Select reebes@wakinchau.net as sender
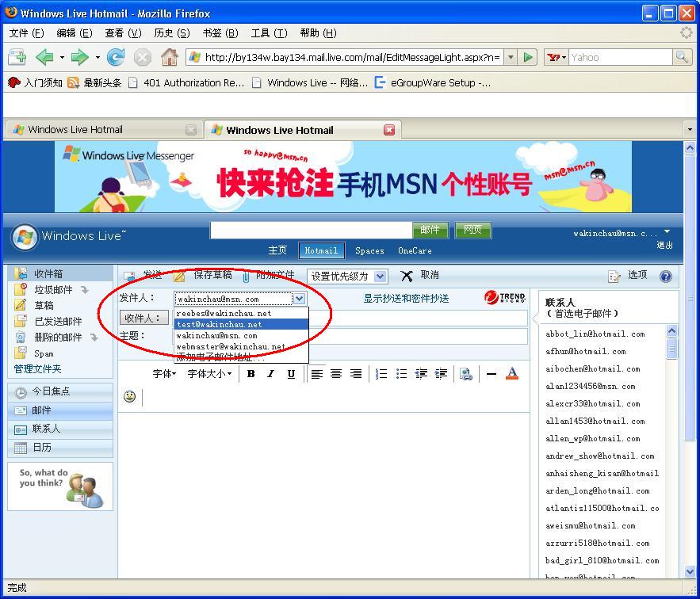Screen dimensions: 700x599 point(241,313)
